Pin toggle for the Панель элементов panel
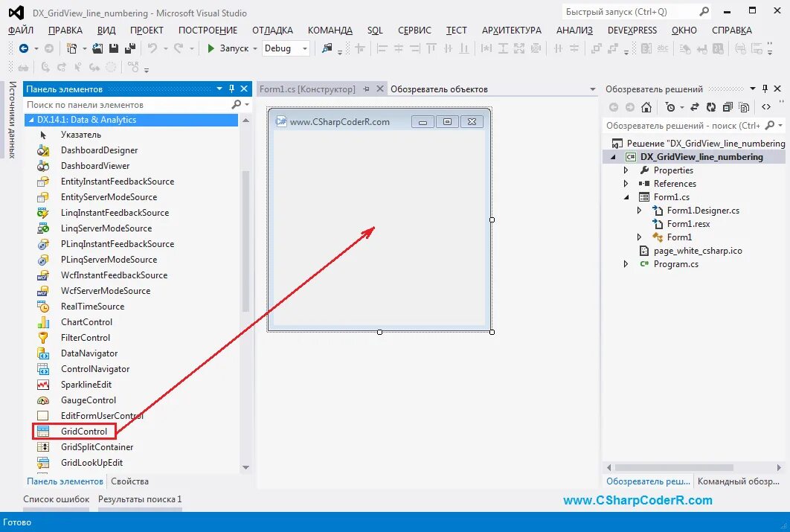Screen dimensions: 790x532 coord(232,89)
